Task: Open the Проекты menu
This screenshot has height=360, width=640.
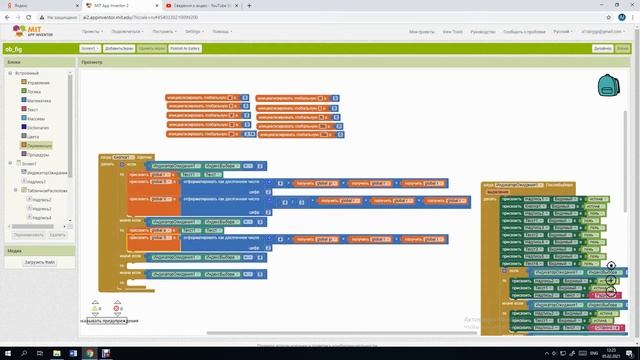Action: click(x=92, y=31)
